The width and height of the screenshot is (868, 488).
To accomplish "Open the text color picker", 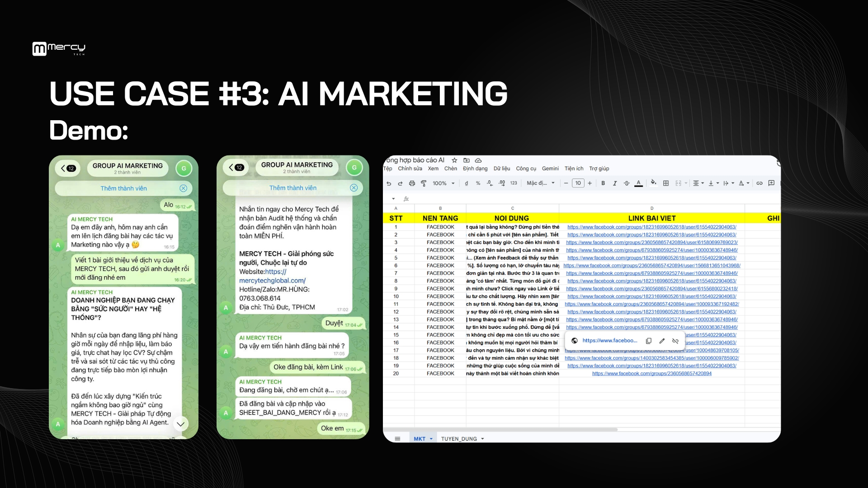I will [638, 183].
